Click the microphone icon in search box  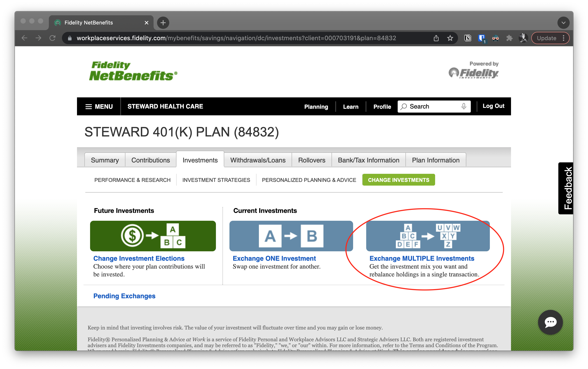pos(464,106)
